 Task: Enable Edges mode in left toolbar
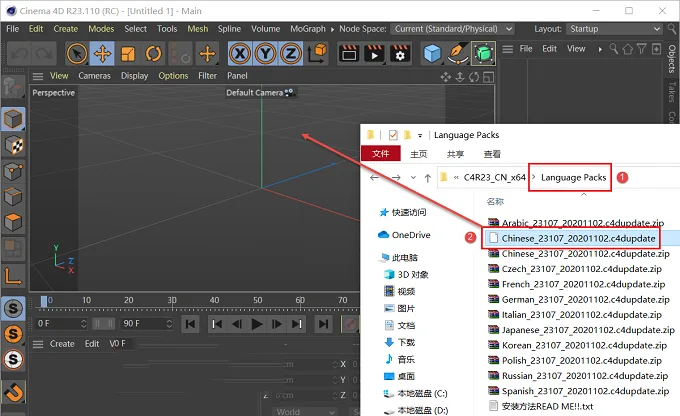[13, 197]
